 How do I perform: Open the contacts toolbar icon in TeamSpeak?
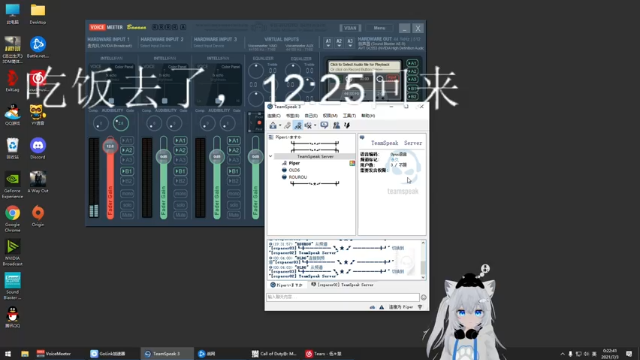pyautogui.click(x=336, y=125)
